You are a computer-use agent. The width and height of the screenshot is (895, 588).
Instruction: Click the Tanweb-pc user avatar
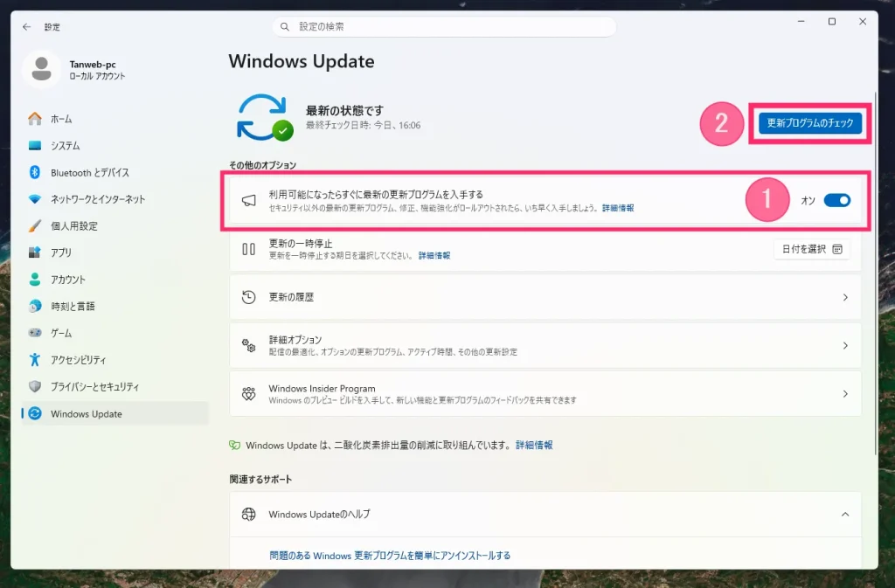point(41,69)
